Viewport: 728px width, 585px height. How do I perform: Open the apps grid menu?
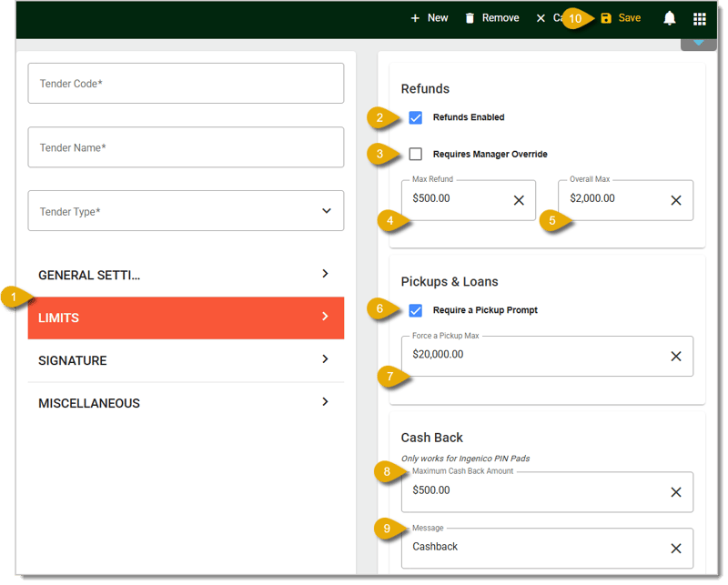click(699, 18)
